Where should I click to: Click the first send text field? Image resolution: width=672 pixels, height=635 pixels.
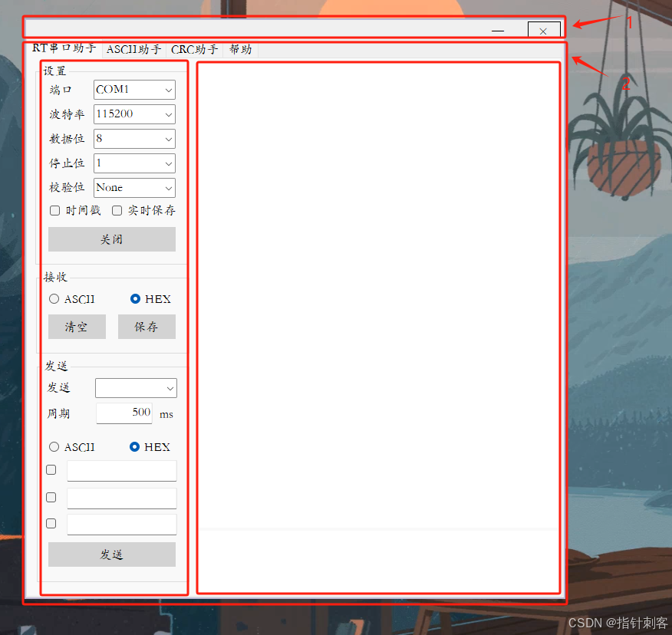point(122,471)
